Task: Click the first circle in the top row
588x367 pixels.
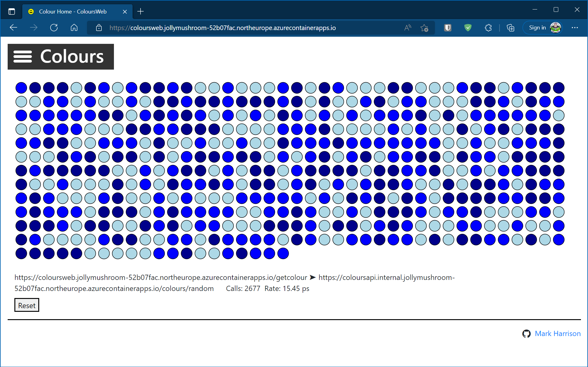Action: [21, 88]
